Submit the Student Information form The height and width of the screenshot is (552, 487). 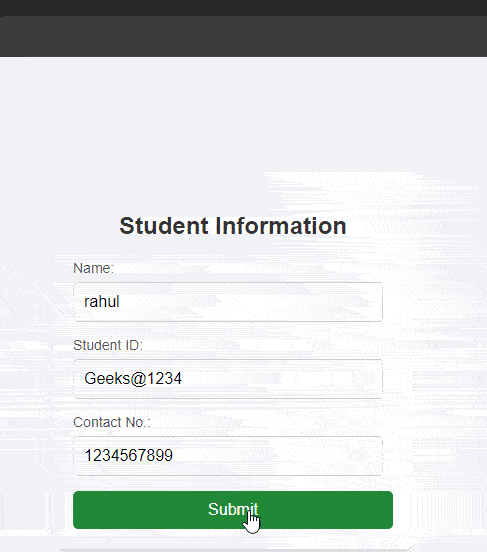tap(233, 510)
